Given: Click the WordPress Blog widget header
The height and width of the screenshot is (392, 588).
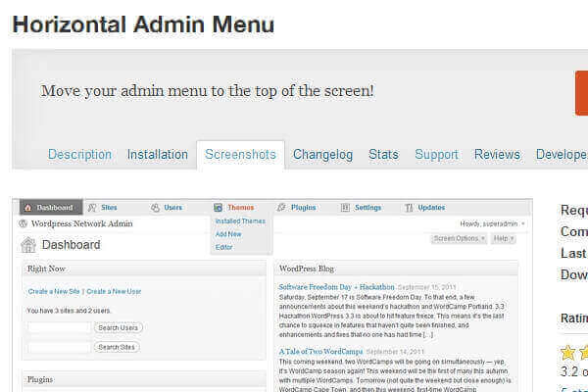Looking at the screenshot, I should tap(396, 269).
